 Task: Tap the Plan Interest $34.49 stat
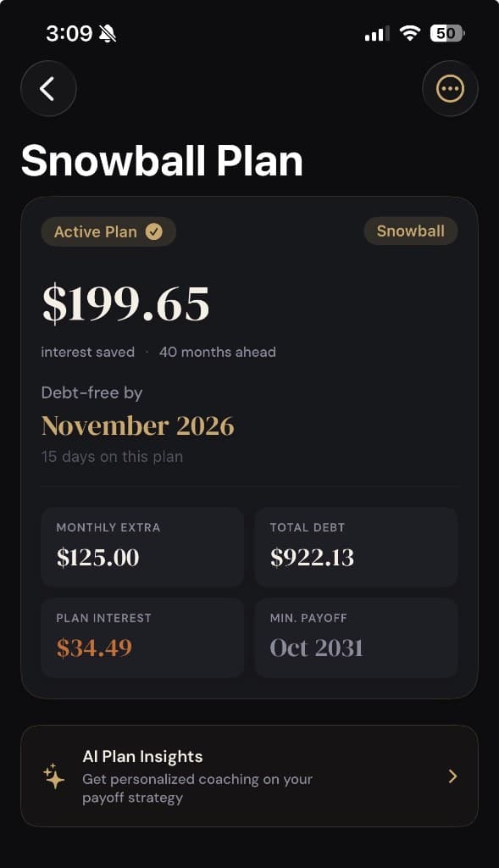pyautogui.click(x=141, y=637)
